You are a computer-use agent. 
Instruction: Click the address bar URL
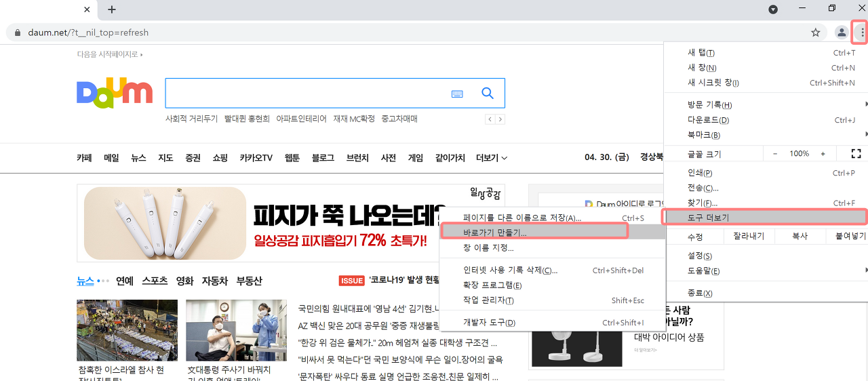click(88, 33)
